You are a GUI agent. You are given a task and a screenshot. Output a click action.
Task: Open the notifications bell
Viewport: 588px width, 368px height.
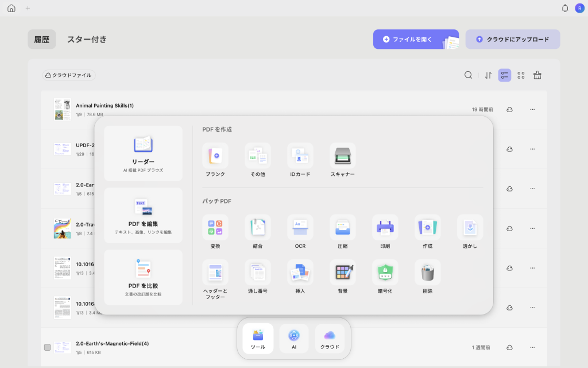tap(565, 8)
